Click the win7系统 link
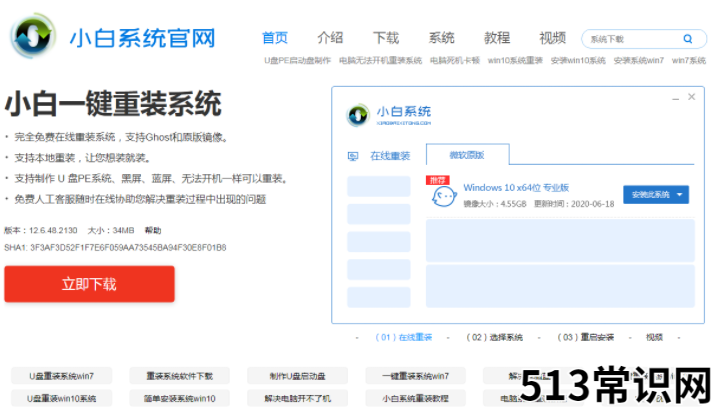Viewport: 721px width, 416px height. point(689,61)
